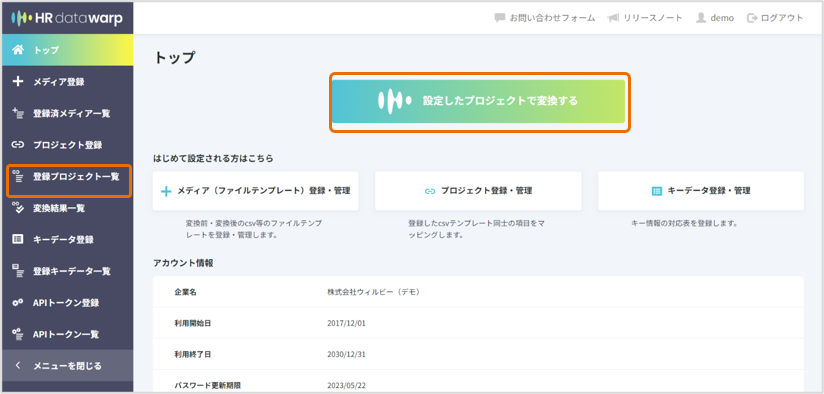Image resolution: width=824 pixels, height=394 pixels.
Task: Click the gears icon beside APIトークン登録
Action: point(18,303)
